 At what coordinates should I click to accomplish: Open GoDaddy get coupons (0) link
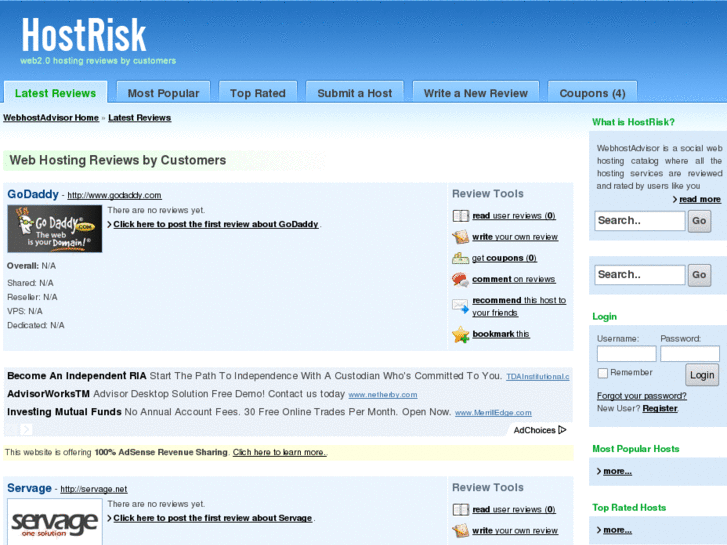(x=504, y=258)
